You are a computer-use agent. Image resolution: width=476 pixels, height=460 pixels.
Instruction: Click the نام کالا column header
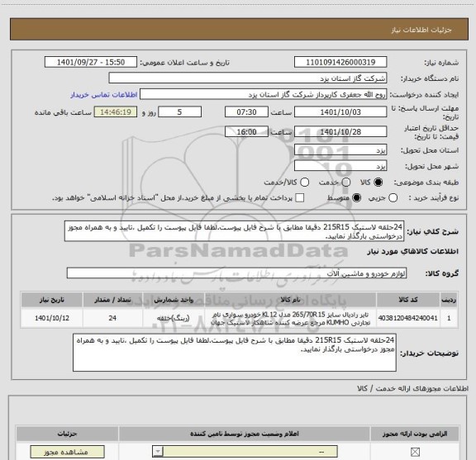[290, 300]
